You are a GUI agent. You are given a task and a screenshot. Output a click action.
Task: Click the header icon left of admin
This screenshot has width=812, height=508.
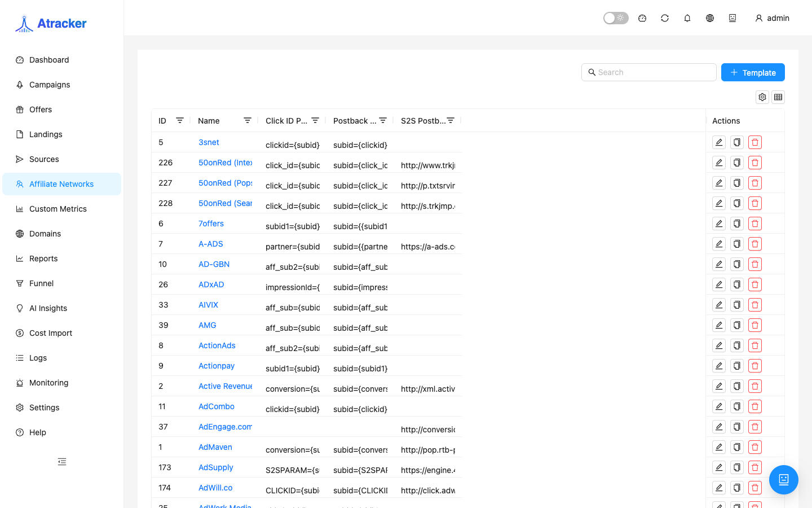click(732, 18)
